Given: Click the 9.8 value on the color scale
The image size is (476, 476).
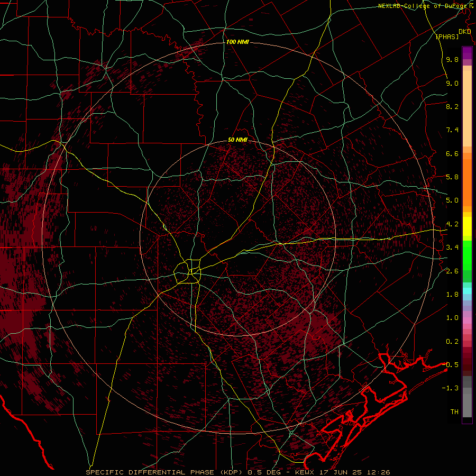Looking at the screenshot, I should pos(452,59).
